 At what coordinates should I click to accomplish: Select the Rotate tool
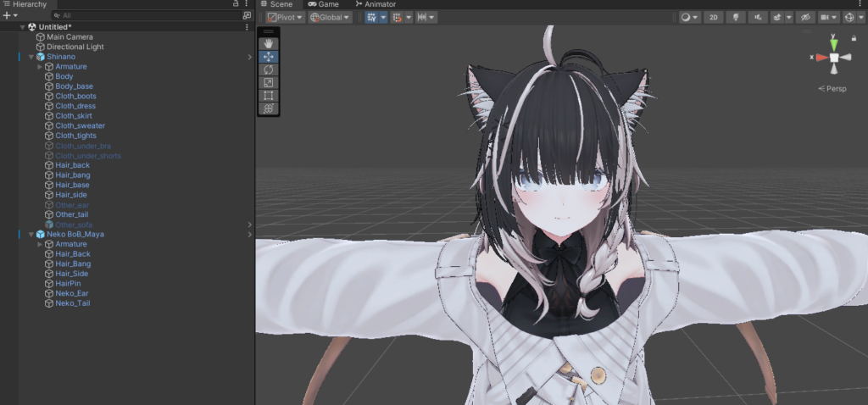point(269,69)
